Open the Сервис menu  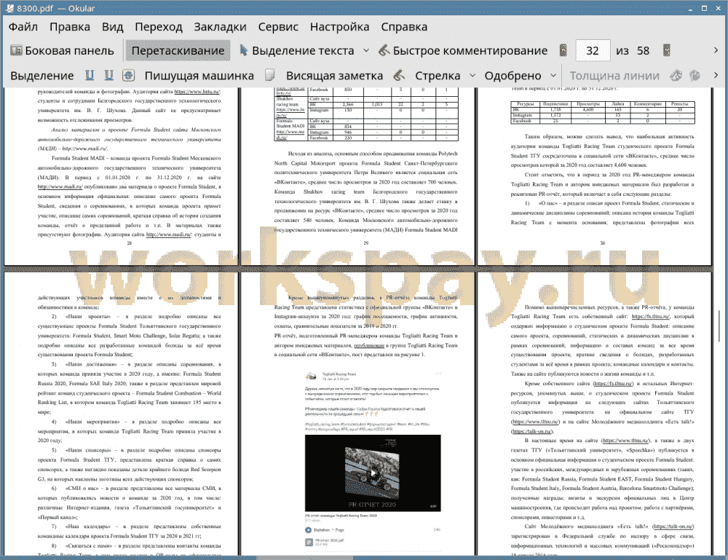click(x=278, y=27)
